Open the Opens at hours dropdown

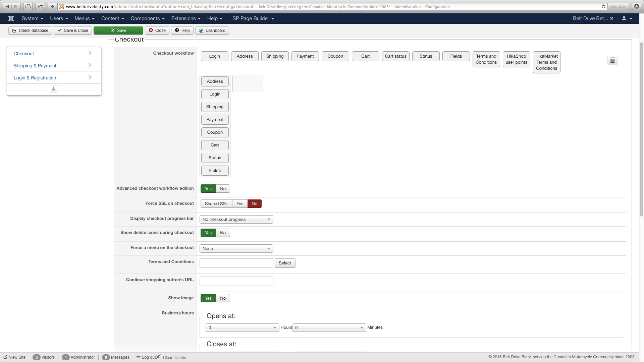tap(242, 328)
